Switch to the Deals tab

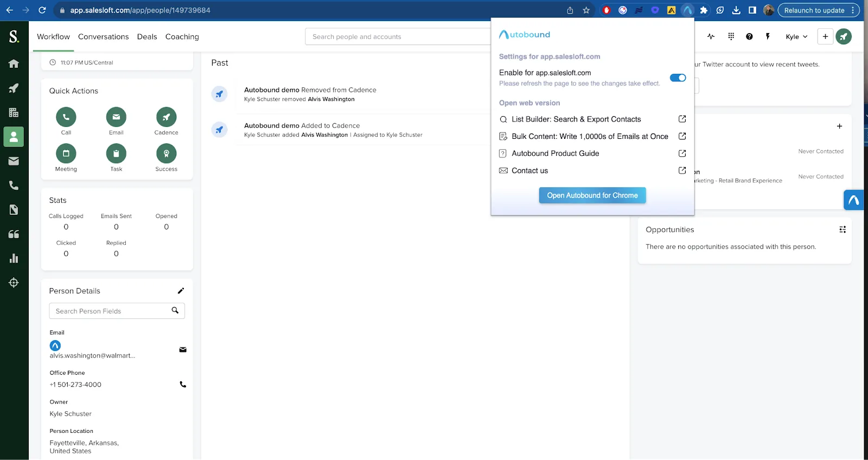(147, 36)
